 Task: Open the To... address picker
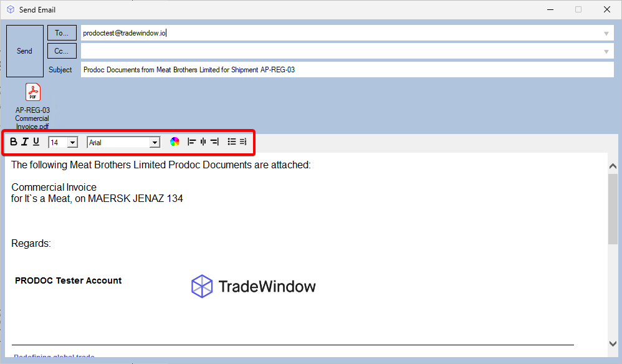(62, 33)
